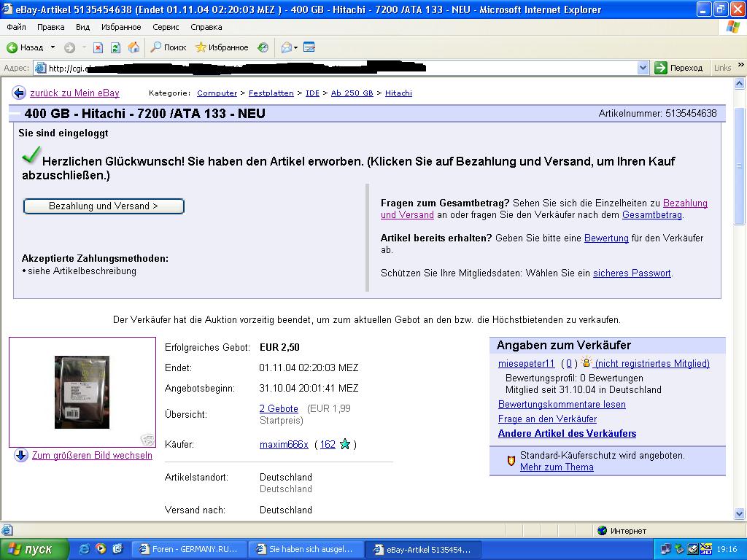
Task: Stop page loading with the red X icon
Action: click(98, 47)
